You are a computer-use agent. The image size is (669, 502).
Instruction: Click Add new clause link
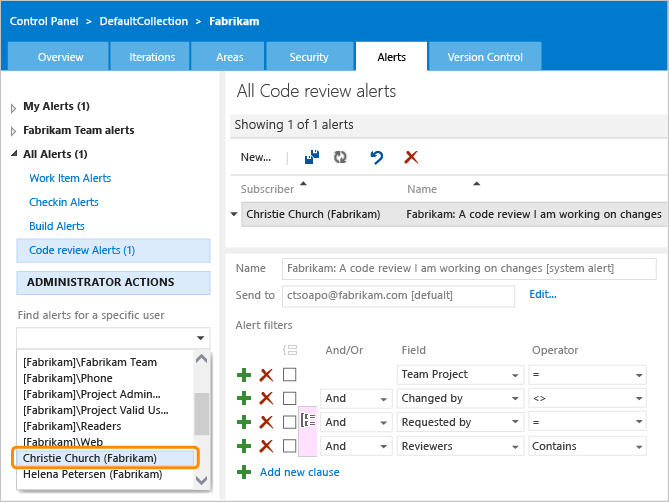point(299,472)
